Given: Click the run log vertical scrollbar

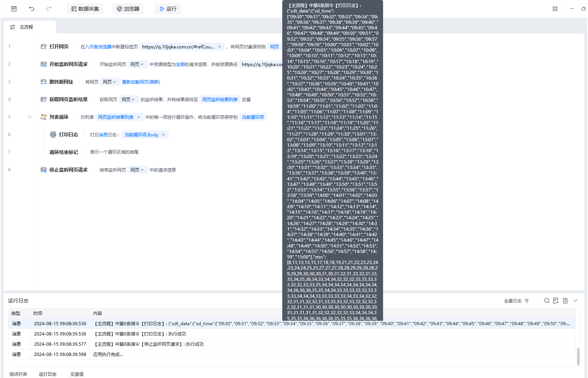Looking at the screenshot, I should (578, 357).
